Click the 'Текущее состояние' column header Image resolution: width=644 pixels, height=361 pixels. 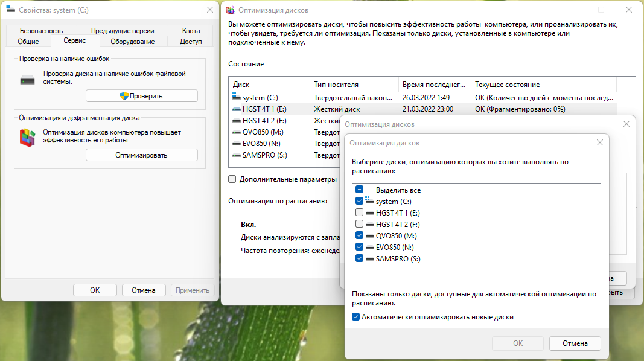coord(543,84)
